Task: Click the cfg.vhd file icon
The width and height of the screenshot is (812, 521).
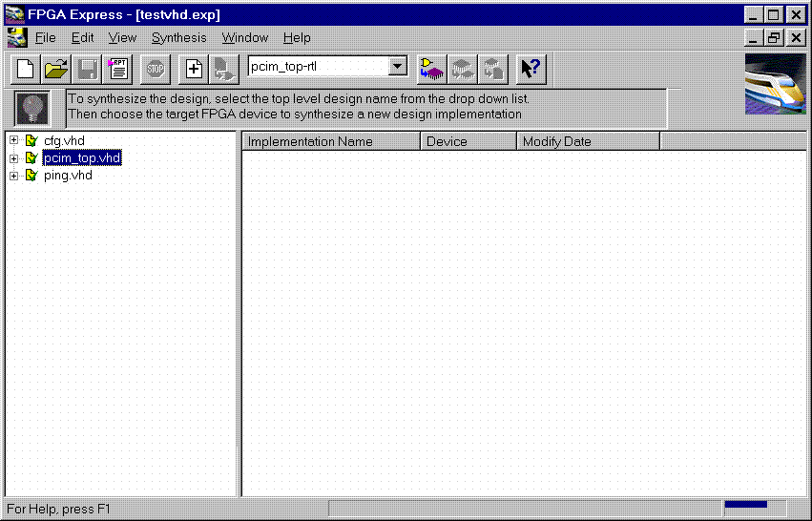Action: (31, 140)
